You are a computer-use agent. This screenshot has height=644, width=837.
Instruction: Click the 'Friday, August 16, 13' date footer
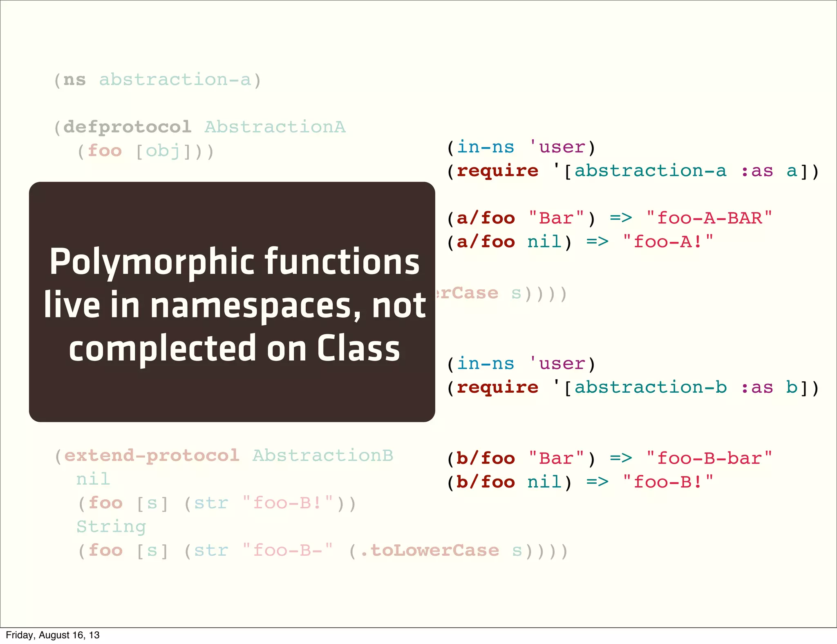coord(53,635)
